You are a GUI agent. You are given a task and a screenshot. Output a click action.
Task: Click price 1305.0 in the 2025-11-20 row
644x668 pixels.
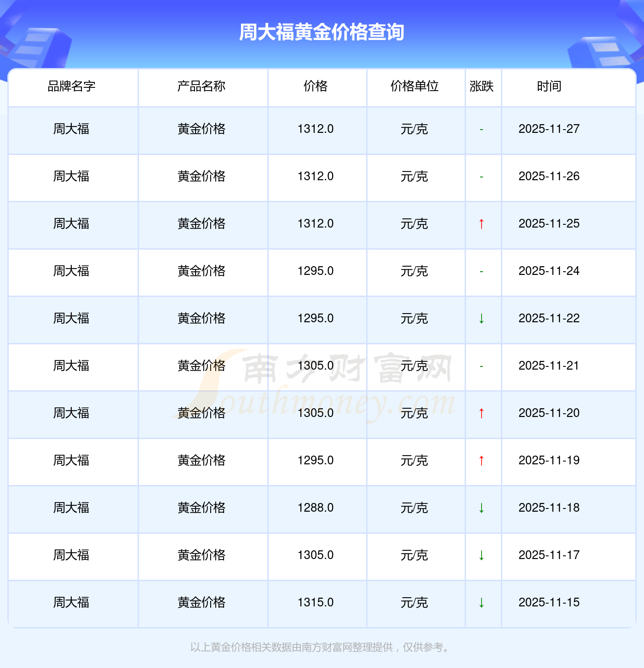point(316,413)
